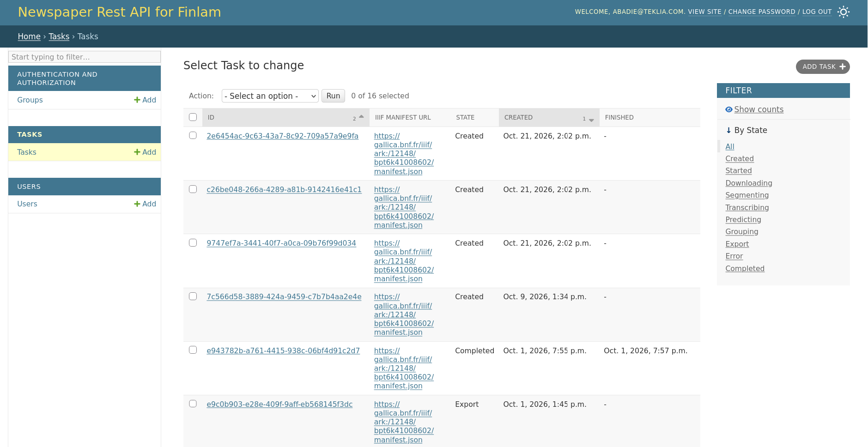868x447 pixels.
Task: Click Tasks link in the breadcrumb
Action: click(x=59, y=36)
